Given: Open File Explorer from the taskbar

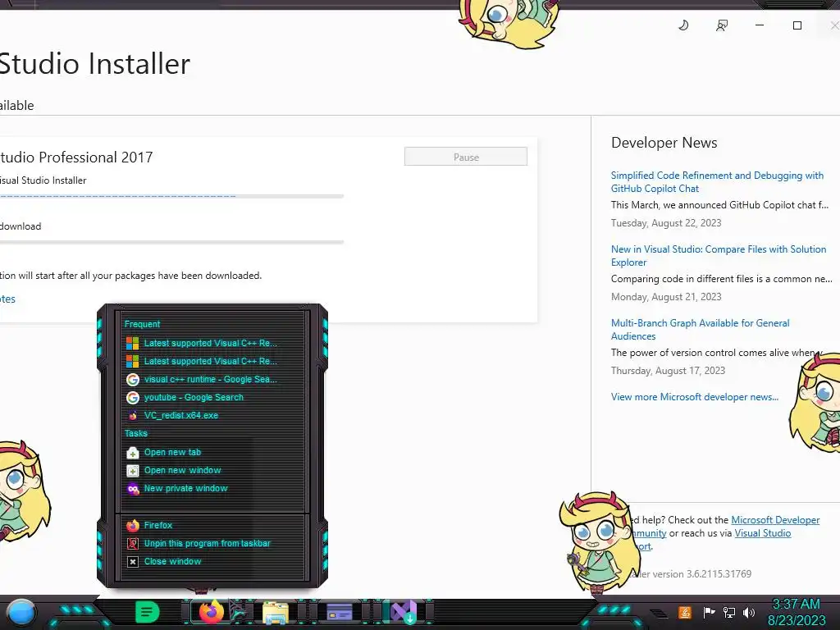Looking at the screenshot, I should (276, 613).
